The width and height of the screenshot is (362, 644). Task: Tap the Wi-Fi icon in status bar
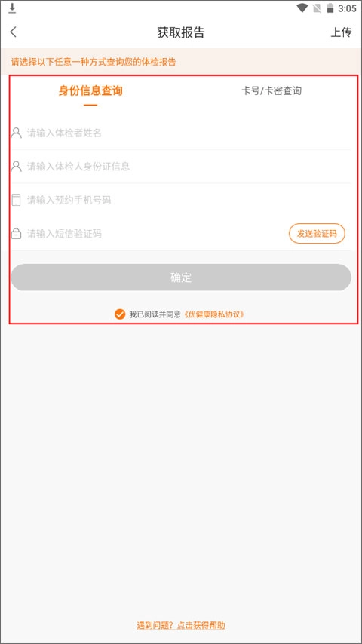click(302, 8)
